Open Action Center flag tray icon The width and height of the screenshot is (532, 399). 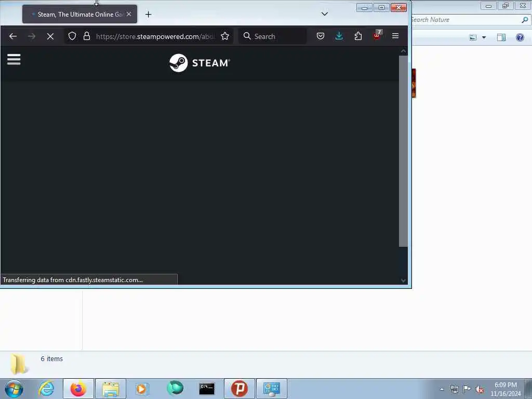[467, 389]
